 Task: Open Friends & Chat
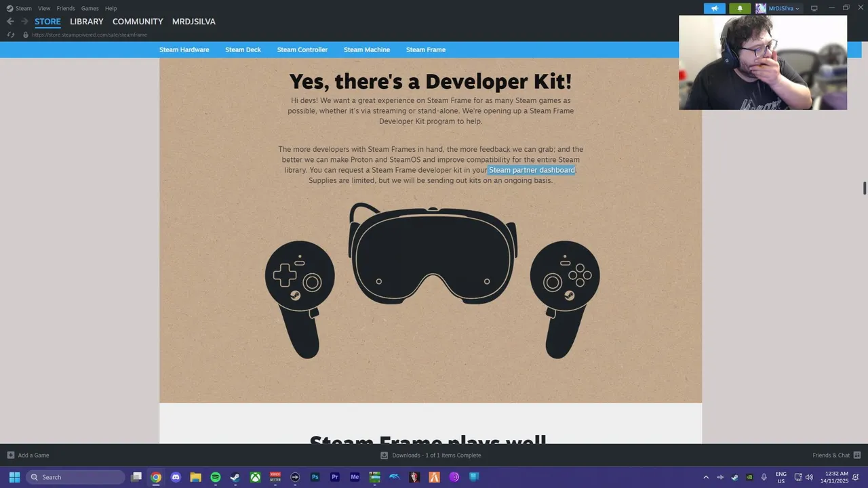click(x=836, y=455)
